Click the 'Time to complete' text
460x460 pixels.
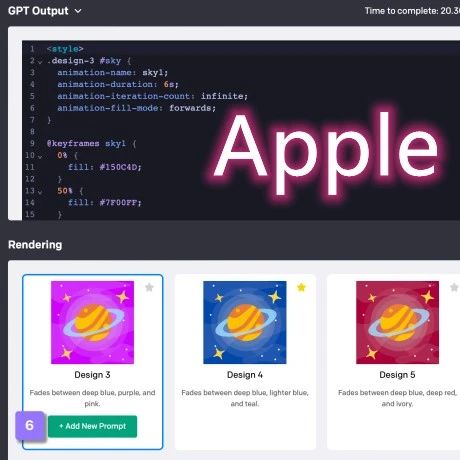pyautogui.click(x=412, y=11)
